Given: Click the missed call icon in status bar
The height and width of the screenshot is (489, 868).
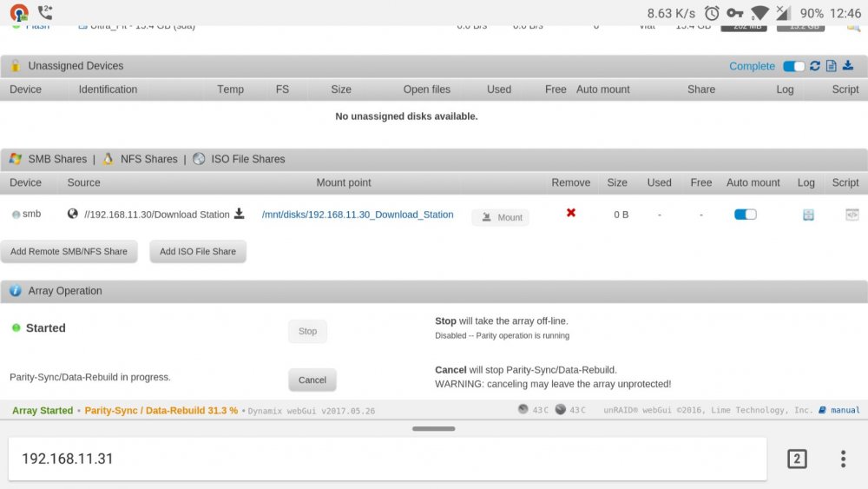Looking at the screenshot, I should click(45, 11).
